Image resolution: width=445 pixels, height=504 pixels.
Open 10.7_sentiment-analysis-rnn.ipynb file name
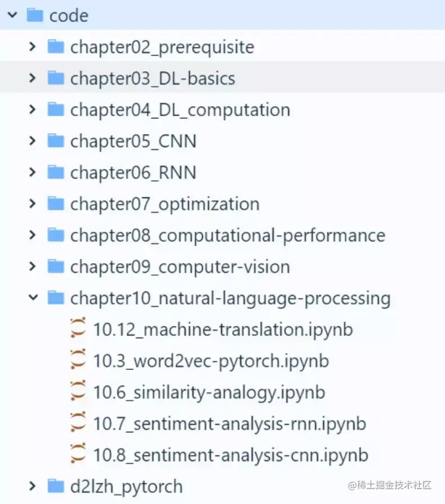[x=230, y=425]
